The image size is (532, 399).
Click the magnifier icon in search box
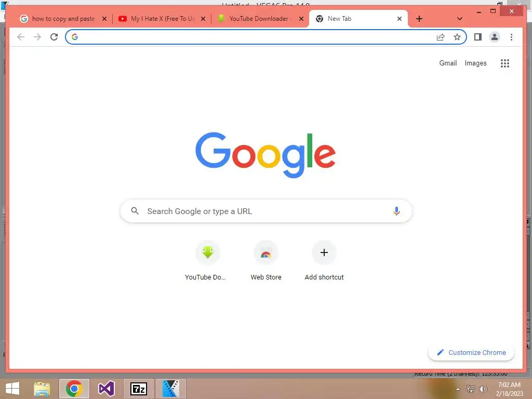tap(135, 211)
